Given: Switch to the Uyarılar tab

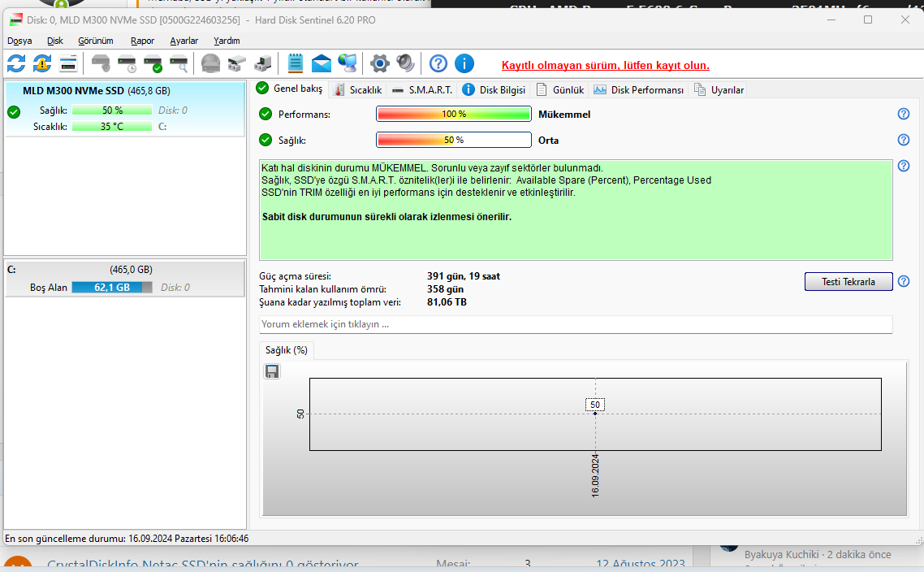Looking at the screenshot, I should (x=719, y=89).
